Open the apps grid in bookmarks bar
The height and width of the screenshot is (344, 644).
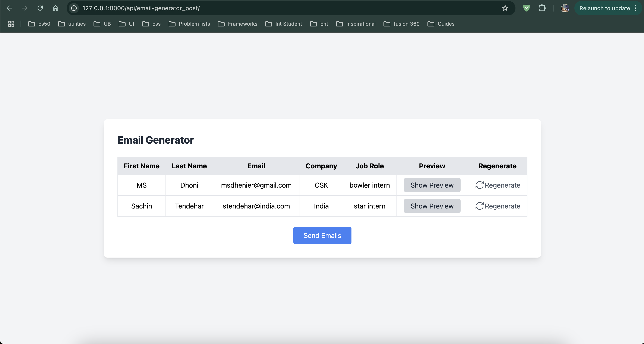coord(11,24)
